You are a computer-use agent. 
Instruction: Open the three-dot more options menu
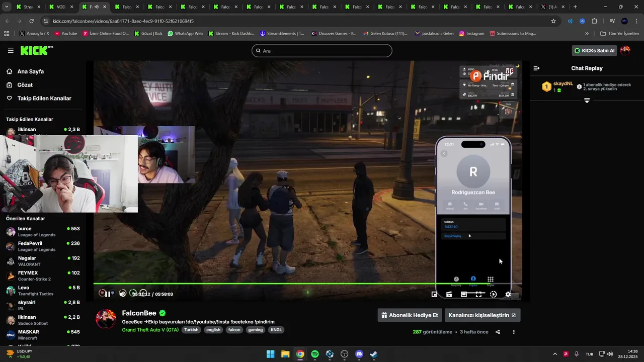point(514,332)
